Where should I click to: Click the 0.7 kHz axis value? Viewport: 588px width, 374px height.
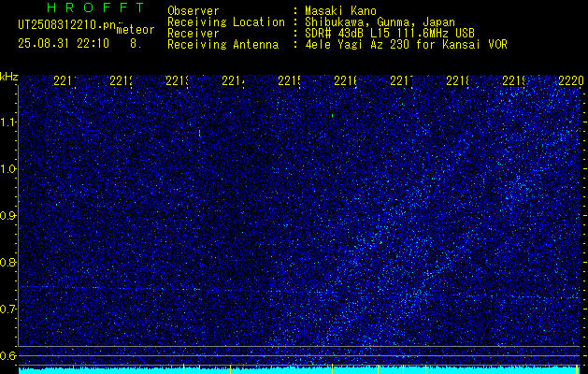pyautogui.click(x=8, y=309)
